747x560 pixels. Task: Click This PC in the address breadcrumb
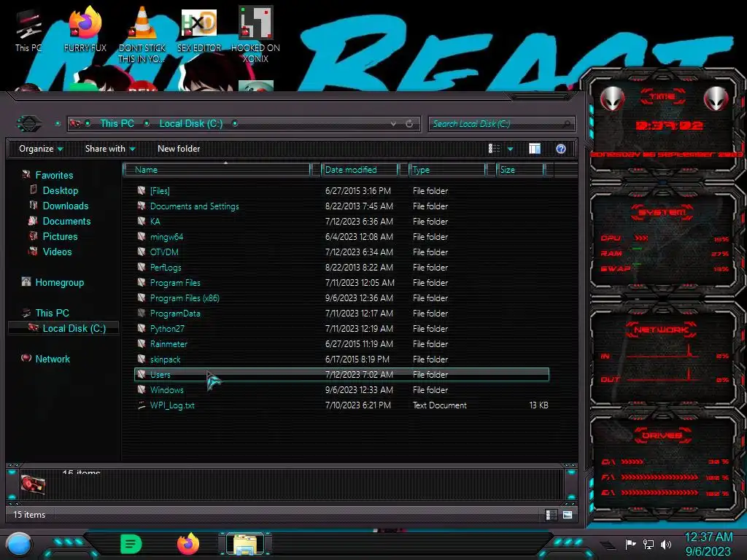117,123
